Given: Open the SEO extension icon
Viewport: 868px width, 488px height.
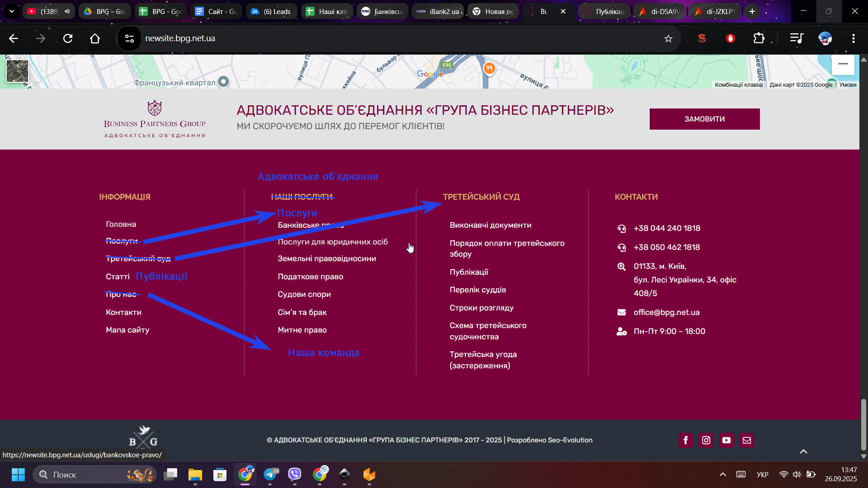Looking at the screenshot, I should [x=702, y=38].
